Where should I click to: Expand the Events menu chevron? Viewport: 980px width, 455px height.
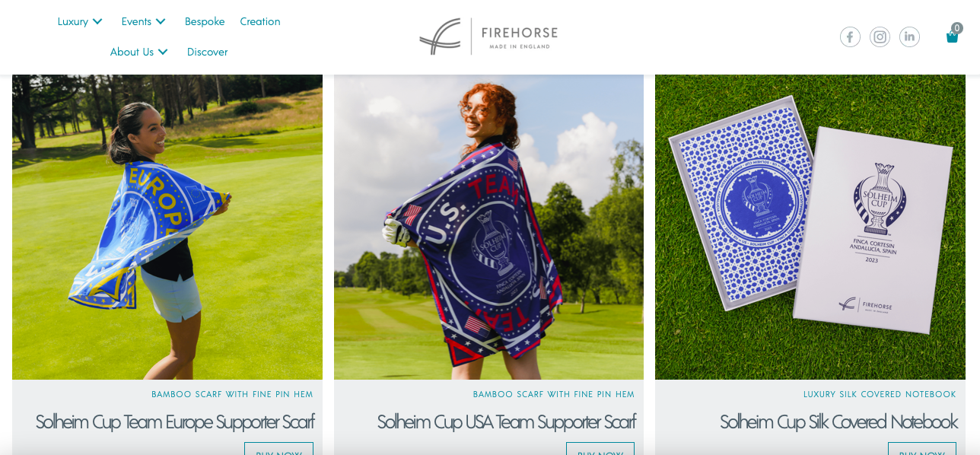pos(160,21)
